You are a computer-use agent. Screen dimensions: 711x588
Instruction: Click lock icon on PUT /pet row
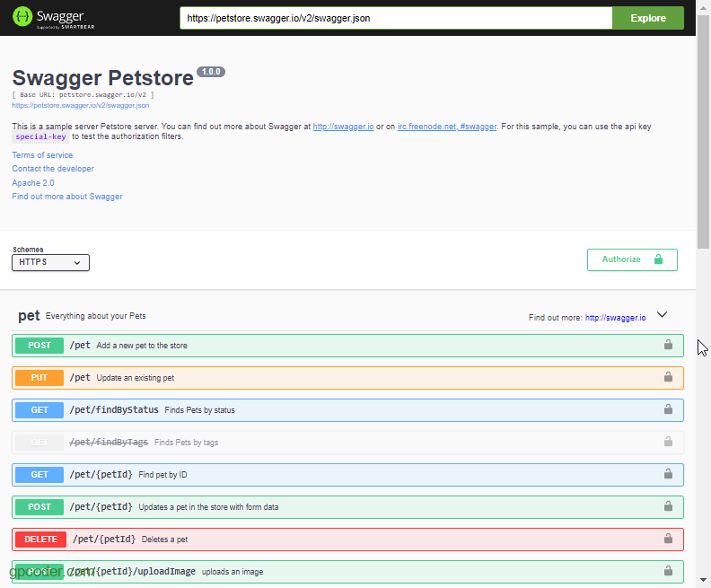pyautogui.click(x=668, y=378)
